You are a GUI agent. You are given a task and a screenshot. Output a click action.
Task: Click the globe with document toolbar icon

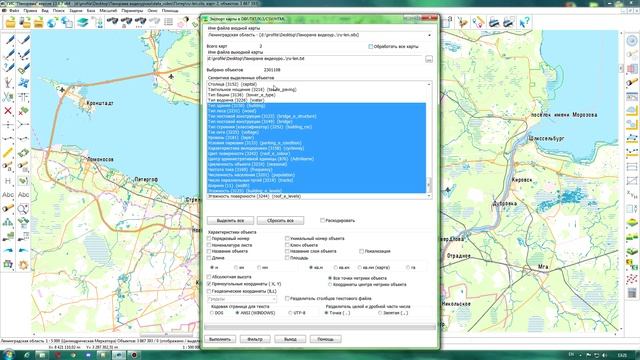coord(67,22)
